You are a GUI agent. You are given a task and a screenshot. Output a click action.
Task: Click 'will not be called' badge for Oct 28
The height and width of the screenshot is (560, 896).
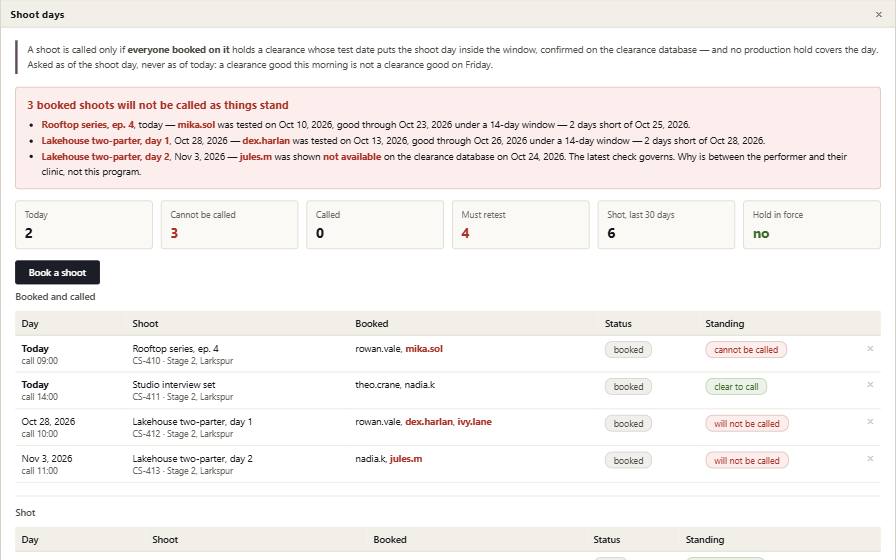coord(747,424)
